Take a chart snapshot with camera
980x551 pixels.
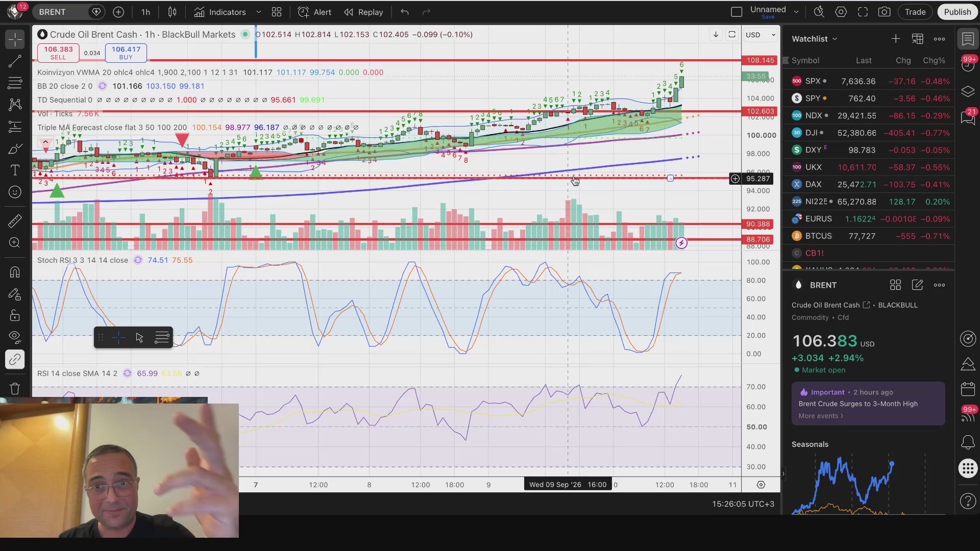click(x=885, y=12)
